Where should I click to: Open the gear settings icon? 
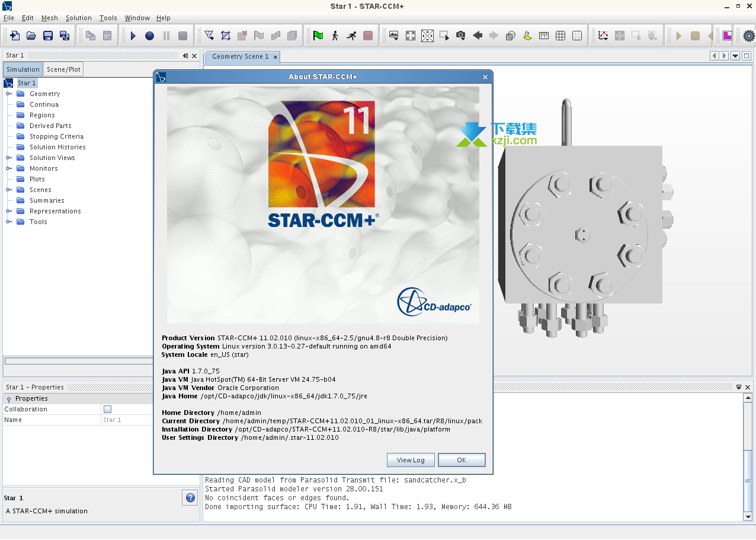coord(749,36)
